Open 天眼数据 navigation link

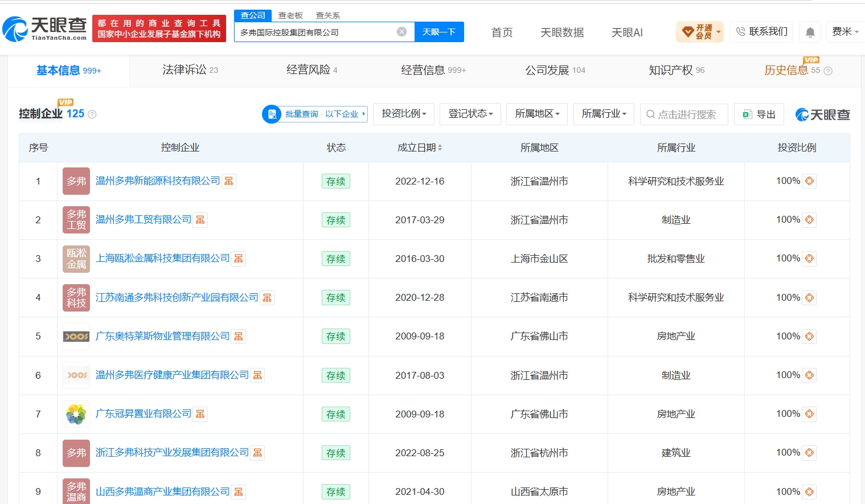[562, 32]
